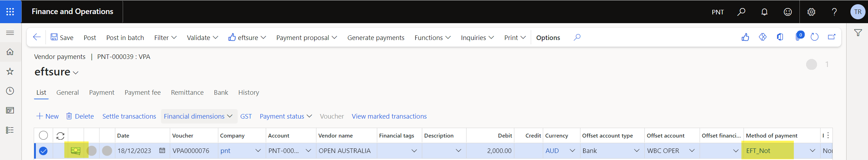Expand the Print menu
Viewport: 868px width, 160px height.
point(515,38)
